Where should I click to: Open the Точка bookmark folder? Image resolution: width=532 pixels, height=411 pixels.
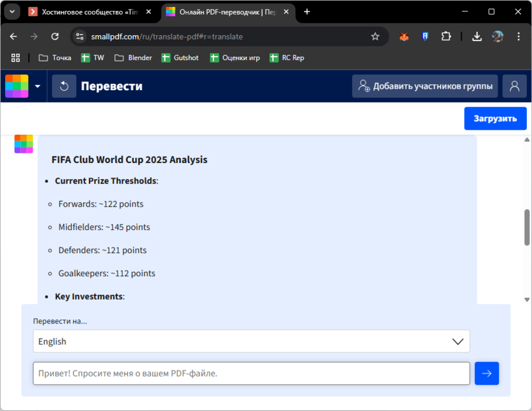click(x=55, y=58)
